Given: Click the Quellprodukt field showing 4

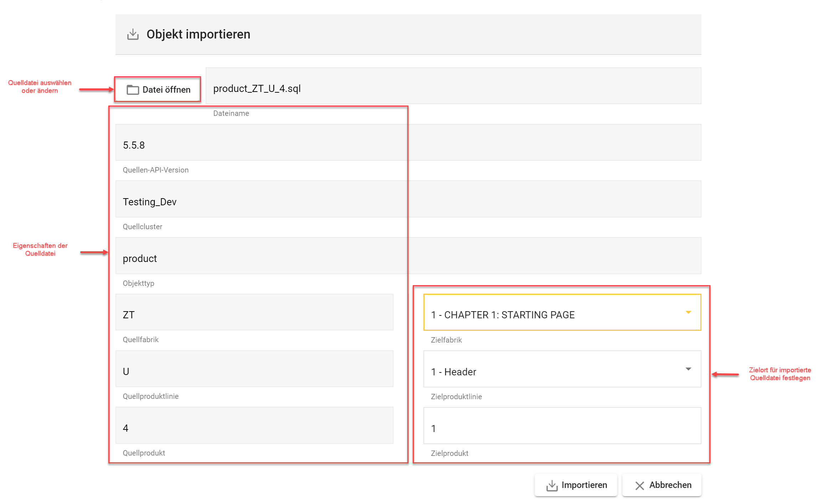Looking at the screenshot, I should 254,426.
